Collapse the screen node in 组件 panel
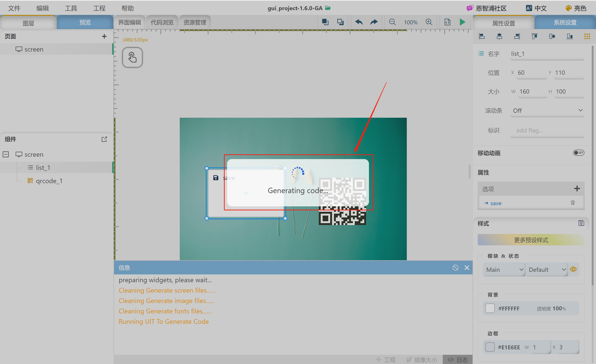The height and width of the screenshot is (364, 596). pyautogui.click(x=6, y=154)
